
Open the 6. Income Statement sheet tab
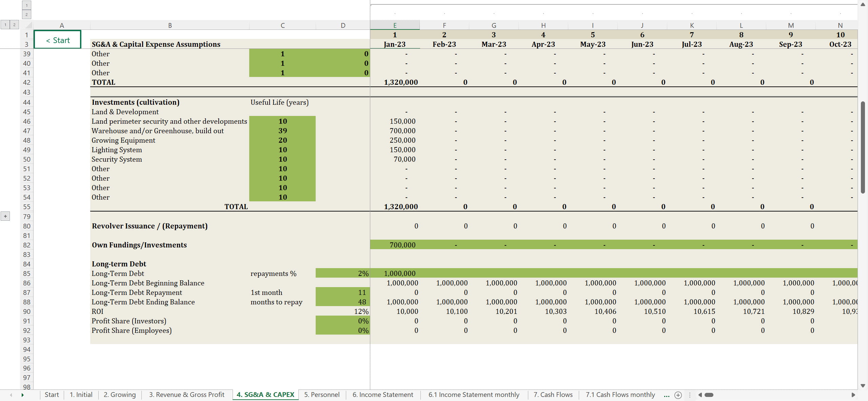point(382,395)
